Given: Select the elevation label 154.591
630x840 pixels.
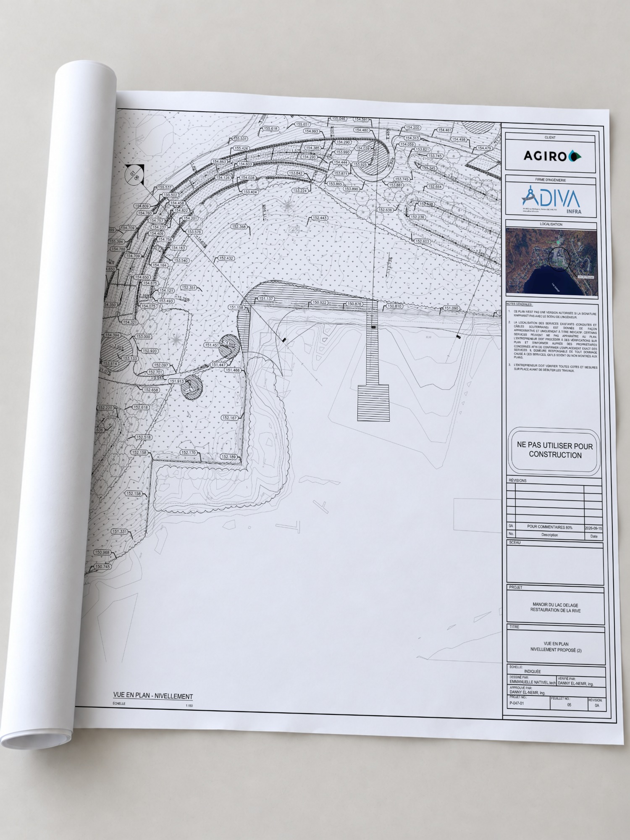Looking at the screenshot, I should [361, 120].
